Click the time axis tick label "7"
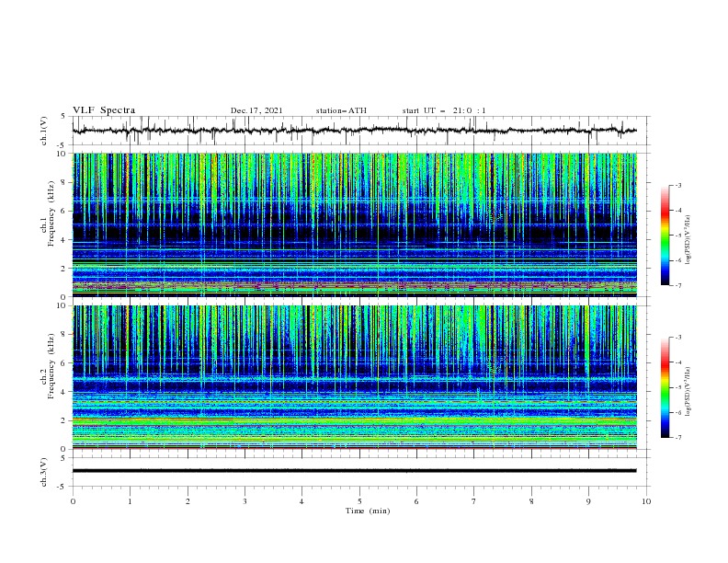 [x=474, y=501]
